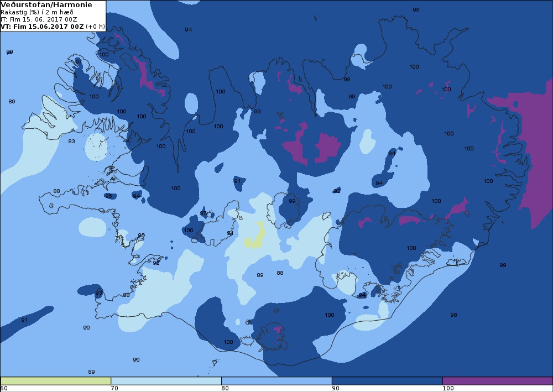Select the '85' humidity value on the map
This screenshot has width=553, height=392.
[142, 235]
